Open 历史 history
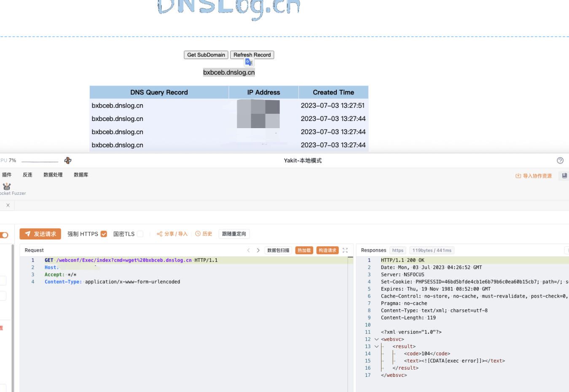 pyautogui.click(x=204, y=234)
